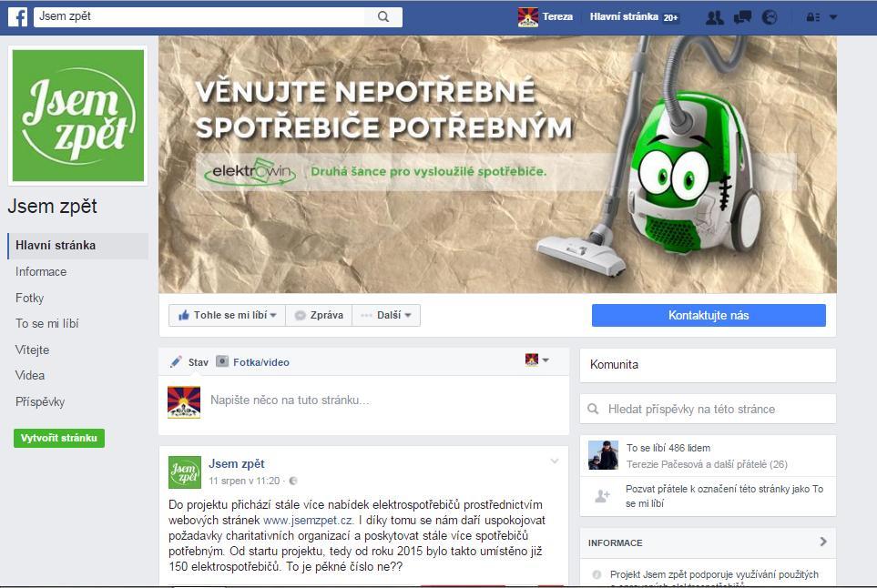Follow the www.jsemzpet.cz link in post
Screen dimensions: 877x588
tap(308, 521)
